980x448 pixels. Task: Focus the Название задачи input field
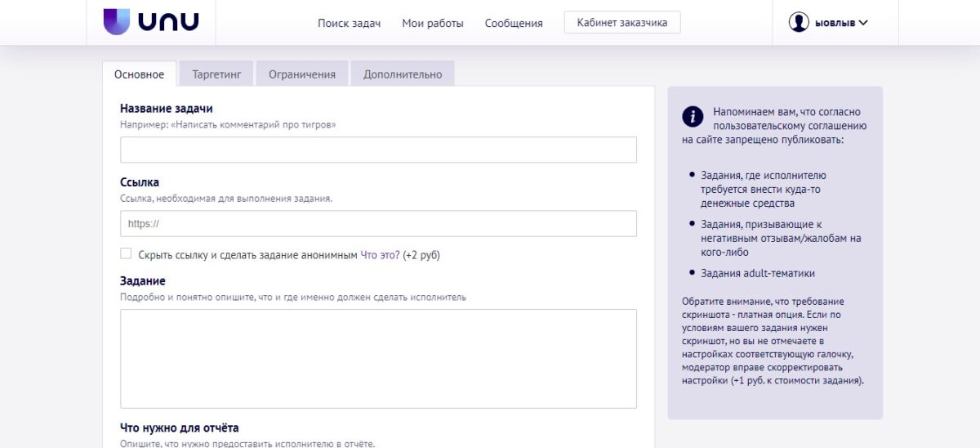(x=378, y=150)
